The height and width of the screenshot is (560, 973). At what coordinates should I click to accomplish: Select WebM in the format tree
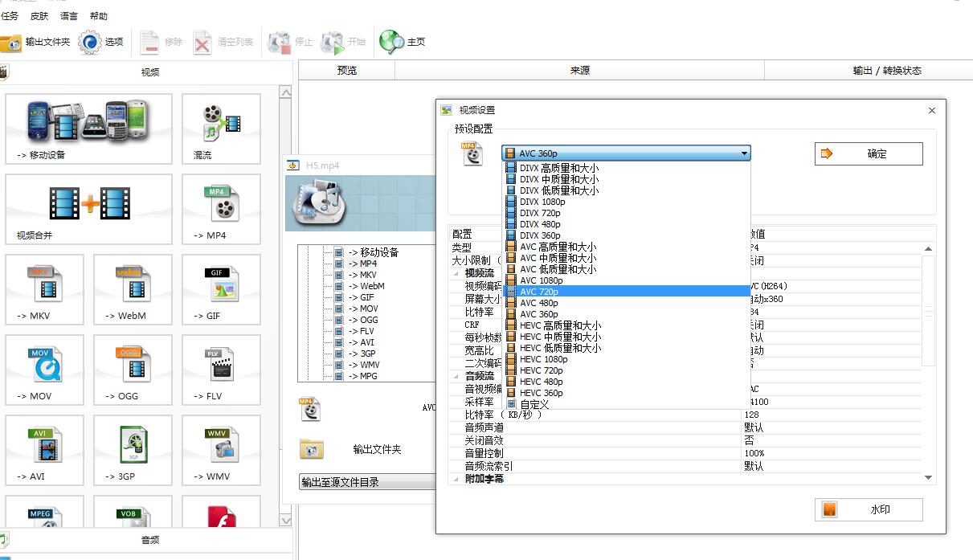pyautogui.click(x=372, y=286)
